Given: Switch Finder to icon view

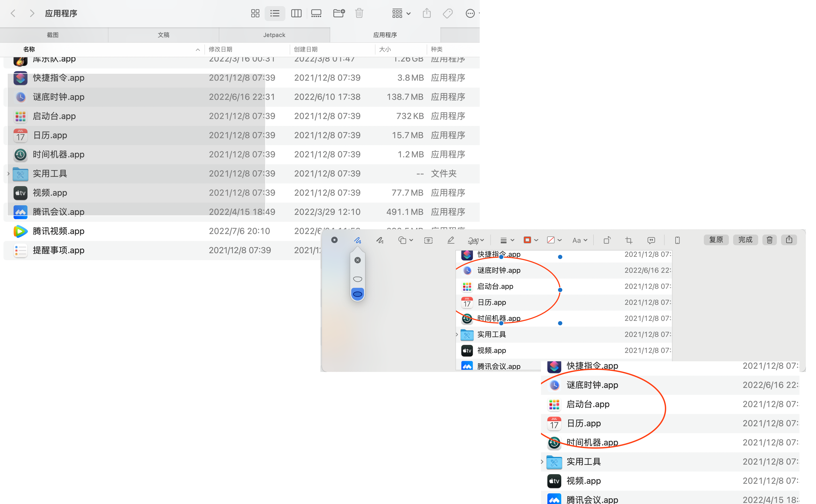Looking at the screenshot, I should point(255,13).
